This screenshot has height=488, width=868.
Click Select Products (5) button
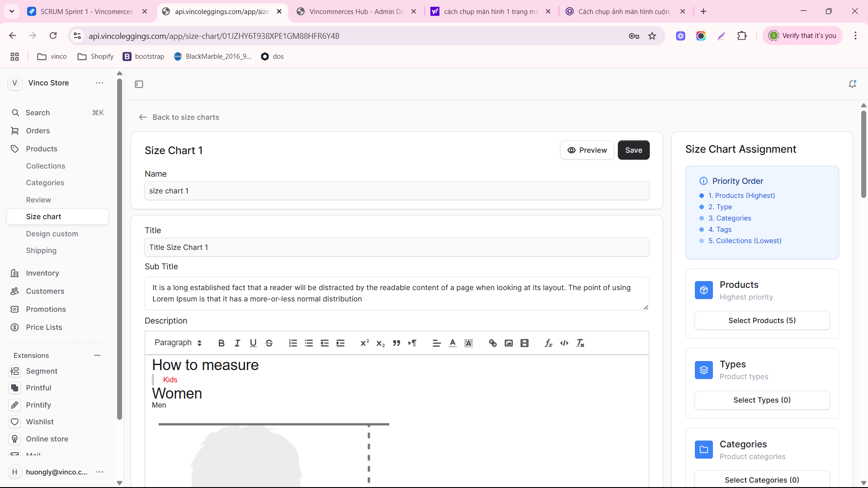762,321
